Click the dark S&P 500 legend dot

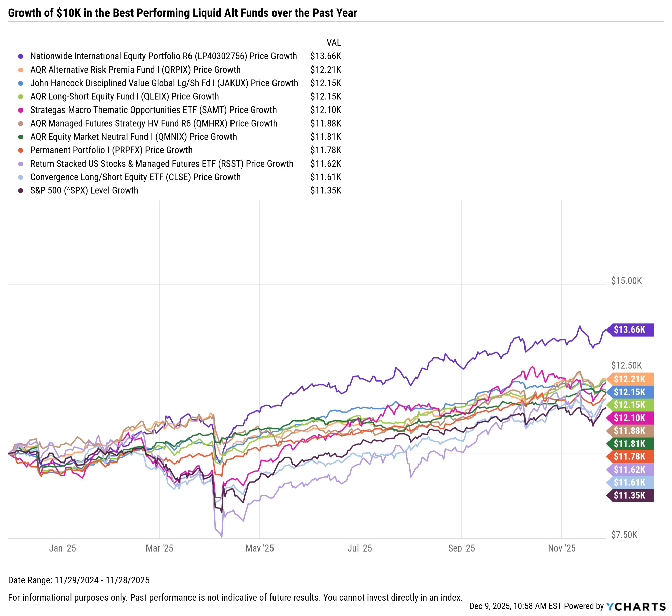pyautogui.click(x=21, y=191)
